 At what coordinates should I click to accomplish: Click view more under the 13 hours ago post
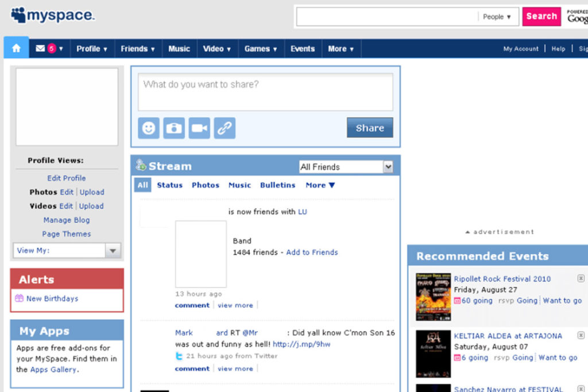(235, 305)
